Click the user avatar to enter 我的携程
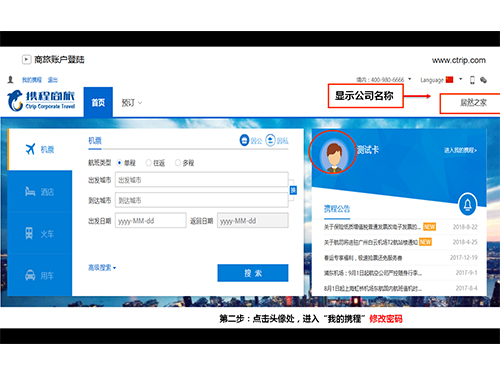Viewport: 500px width, 375px height. 333,153
